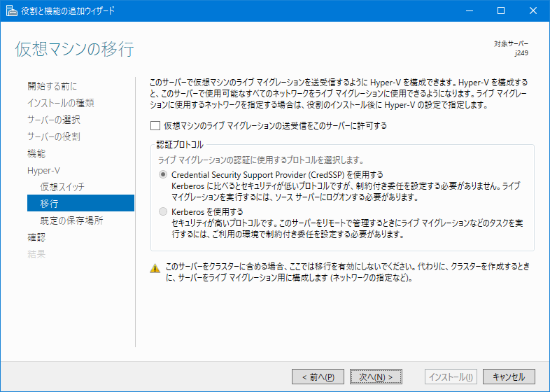Select the CredSSP authentication radio button
Image resolution: width=550 pixels, height=392 pixels.
pyautogui.click(x=164, y=174)
